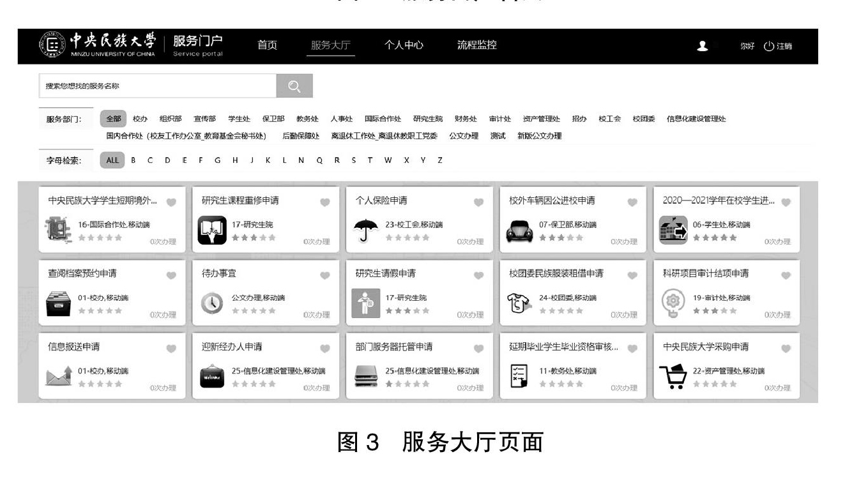Open the 迎新经办人申请 service title

click(x=232, y=347)
